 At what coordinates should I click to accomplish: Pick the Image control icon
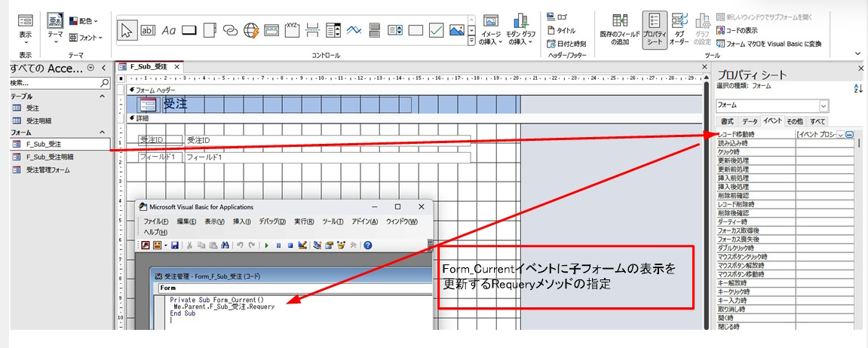tap(457, 30)
